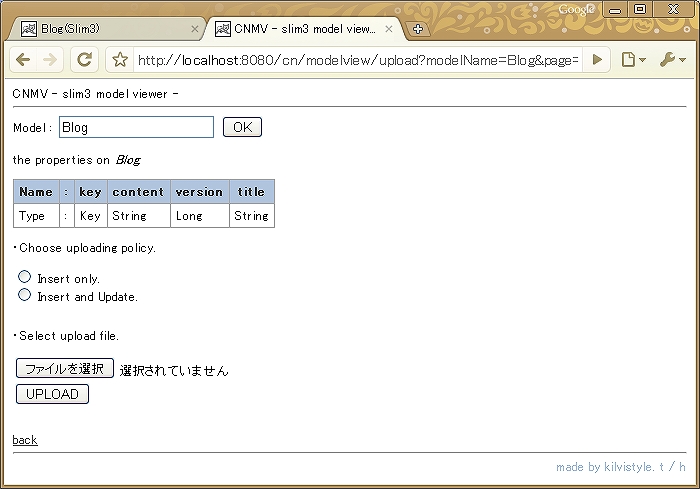Click the ファイルを選択 file chooser button

pyautogui.click(x=65, y=368)
